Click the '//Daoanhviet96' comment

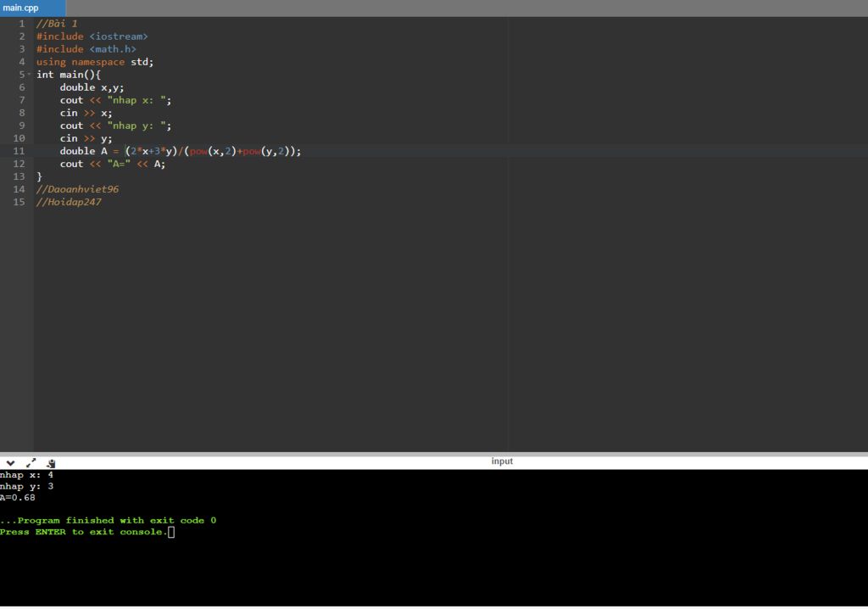77,189
